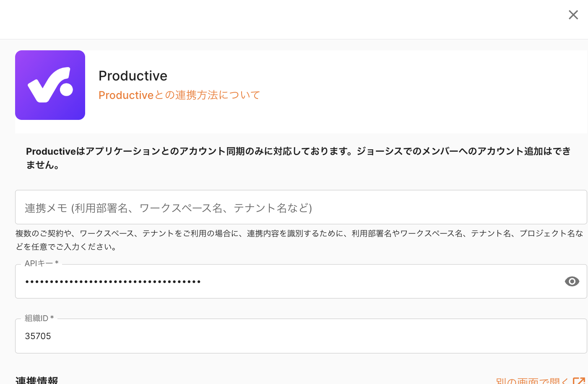Screen dimensions: 588x384
Task: Click the APIキー field label
Action: pos(41,263)
